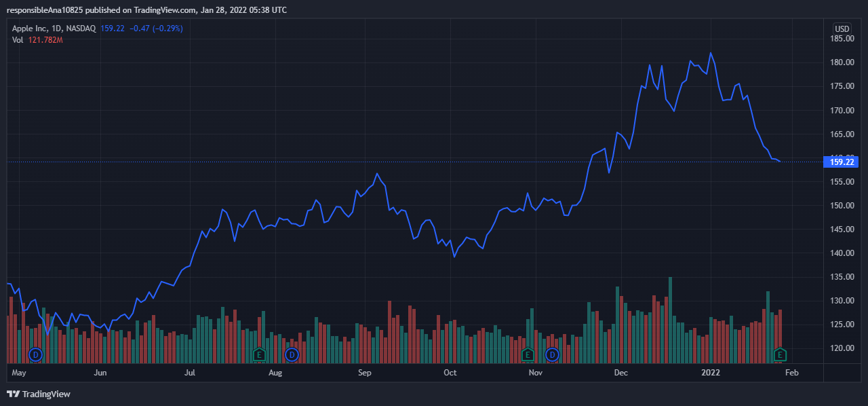
Task: Click the earnings marker in late October
Action: (528, 354)
